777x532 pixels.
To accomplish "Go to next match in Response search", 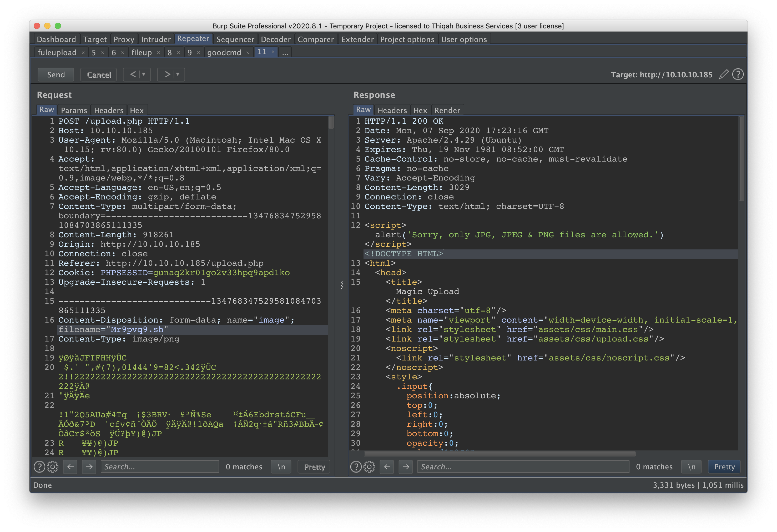I will pyautogui.click(x=406, y=466).
